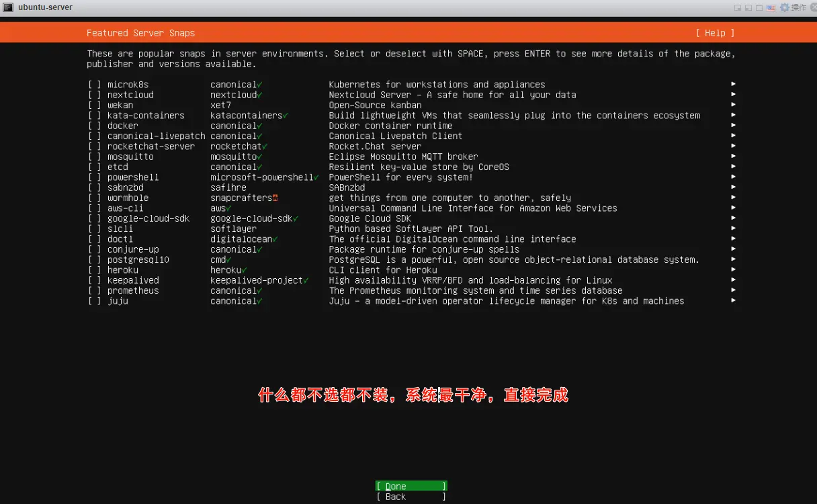Viewport: 817px width, 504px height.
Task: Click description 'Python based SoftLayer API Tool.'
Action: (411, 229)
